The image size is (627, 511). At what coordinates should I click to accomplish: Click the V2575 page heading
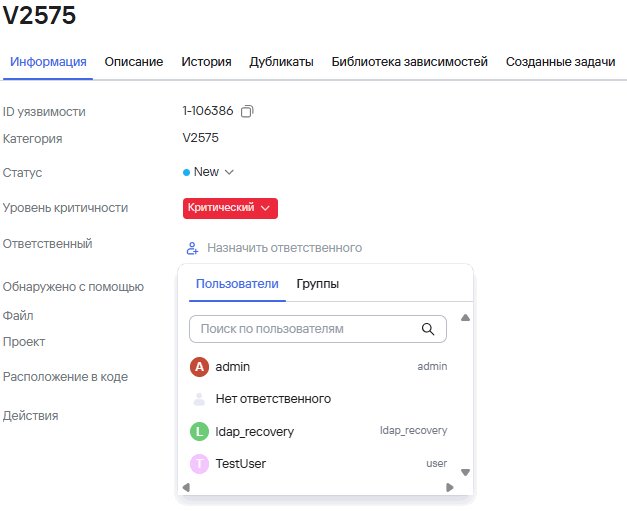click(x=39, y=15)
